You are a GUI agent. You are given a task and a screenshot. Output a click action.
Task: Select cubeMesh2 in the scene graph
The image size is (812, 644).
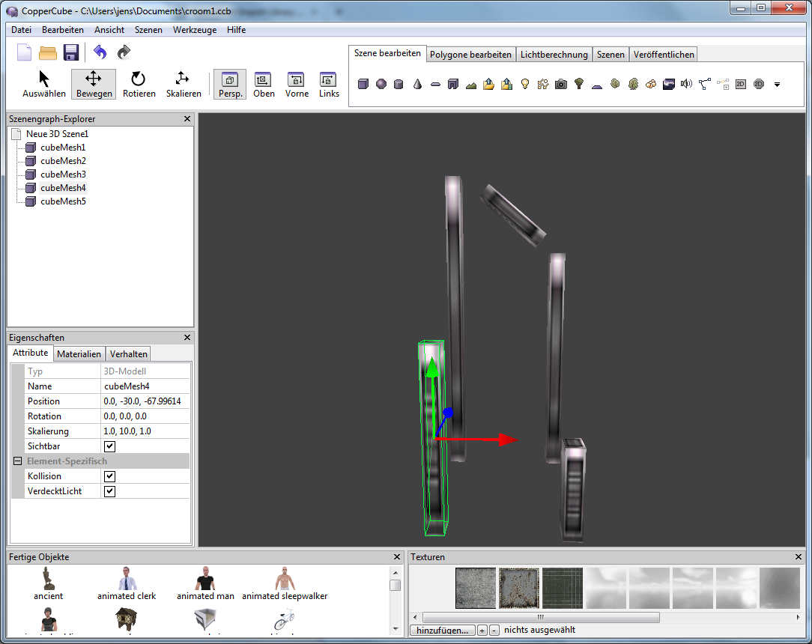point(63,161)
